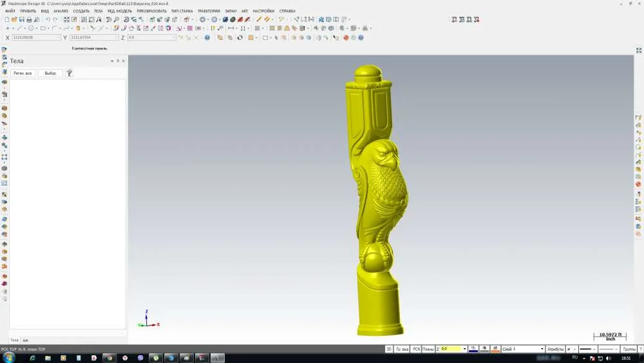Select the dark blue shaded sphere icon
This screenshot has width=644, height=363.
225,19
